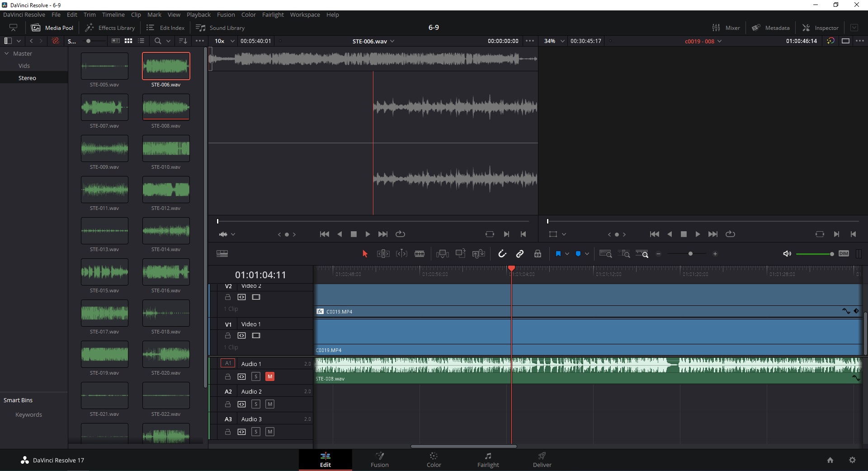Mute audio with the speaker icon
Image resolution: width=868 pixels, height=471 pixels.
coord(787,254)
